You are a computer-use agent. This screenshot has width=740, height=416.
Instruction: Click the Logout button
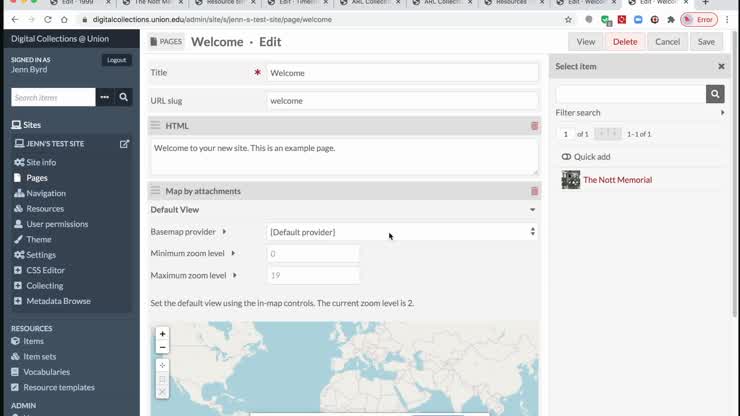click(116, 60)
